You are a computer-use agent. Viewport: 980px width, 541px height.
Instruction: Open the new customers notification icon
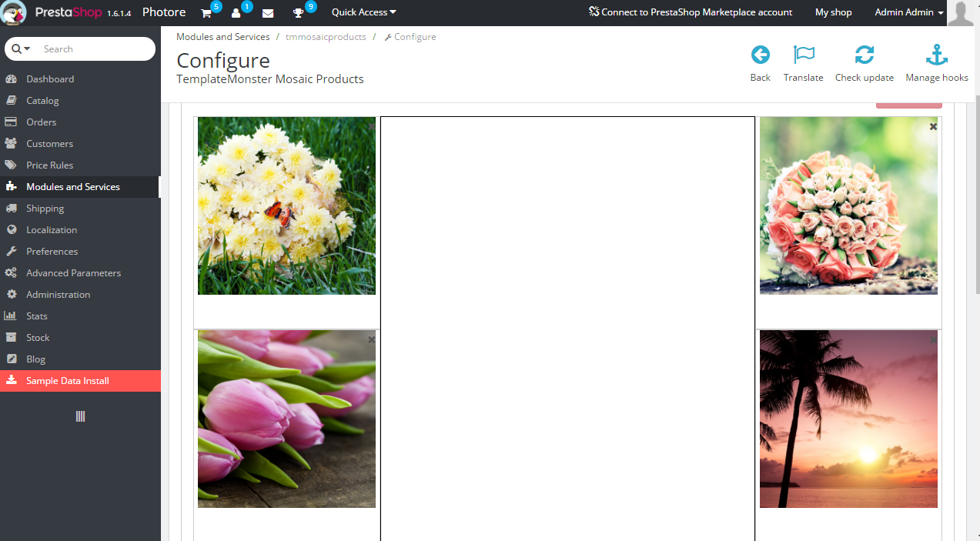click(x=236, y=13)
